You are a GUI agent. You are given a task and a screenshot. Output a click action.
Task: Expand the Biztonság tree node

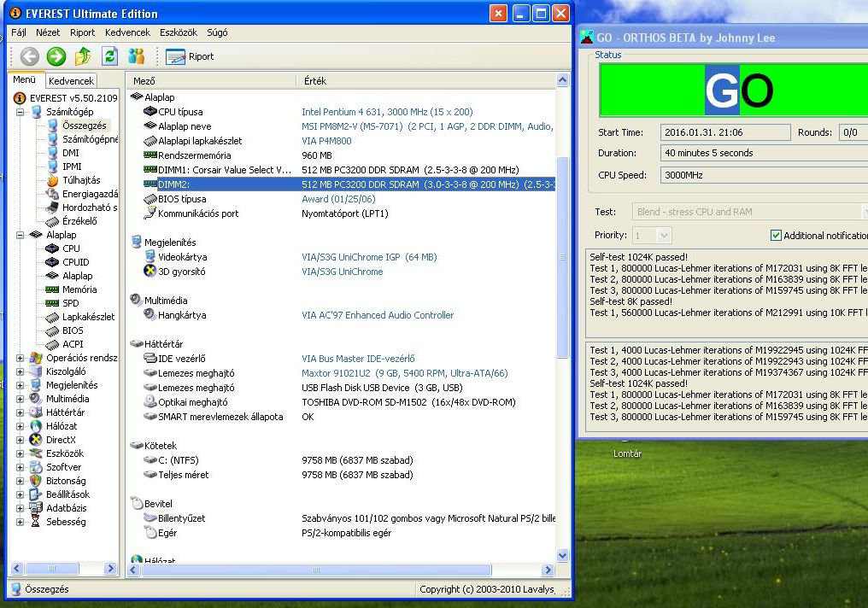[20, 481]
